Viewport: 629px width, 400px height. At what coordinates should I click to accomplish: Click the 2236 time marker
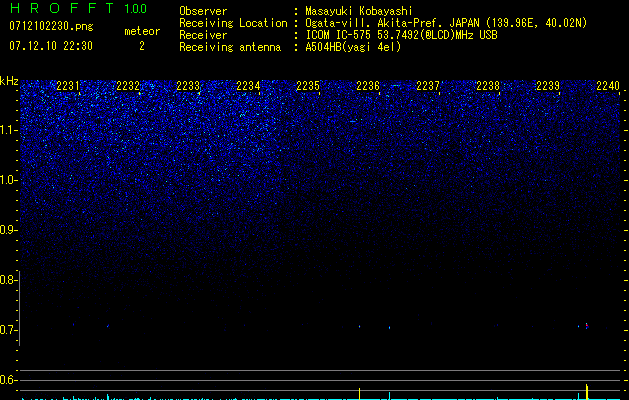pos(368,86)
